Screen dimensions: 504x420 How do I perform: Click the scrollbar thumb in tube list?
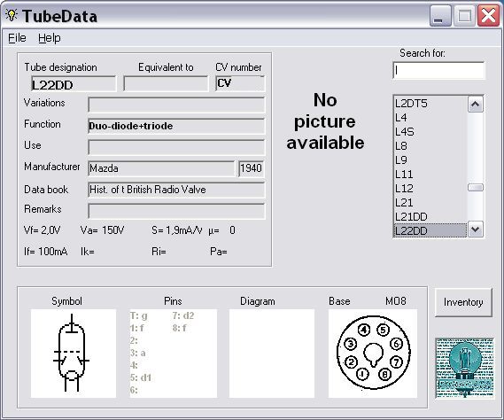click(x=476, y=188)
